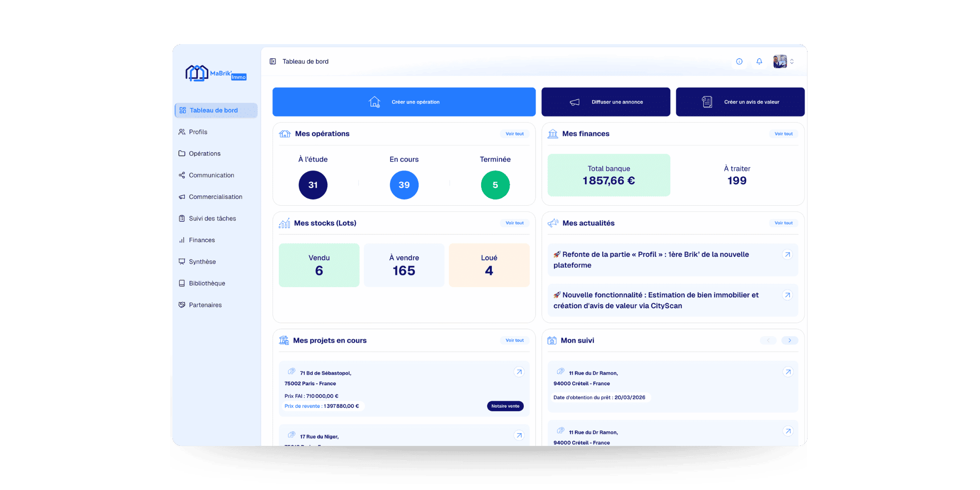Click the Terminée circle 5
This screenshot has width=980, height=490.
click(495, 185)
